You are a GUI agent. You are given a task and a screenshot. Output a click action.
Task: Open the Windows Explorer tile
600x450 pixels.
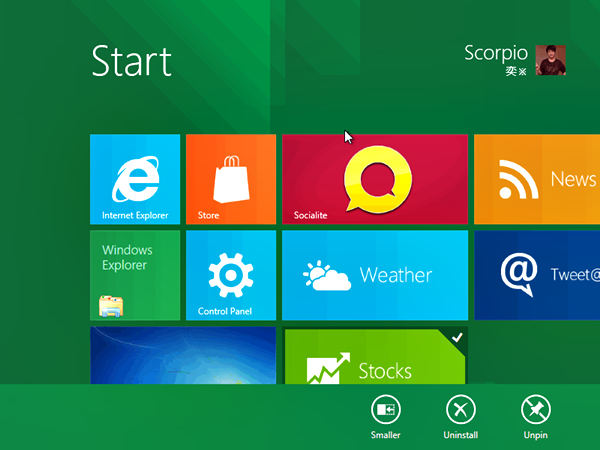(x=135, y=275)
